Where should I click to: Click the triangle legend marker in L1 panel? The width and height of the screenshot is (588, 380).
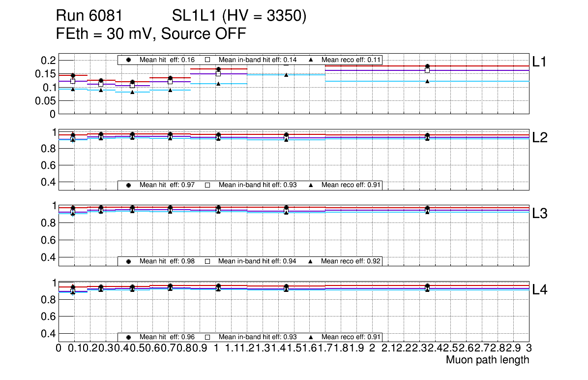(311, 60)
